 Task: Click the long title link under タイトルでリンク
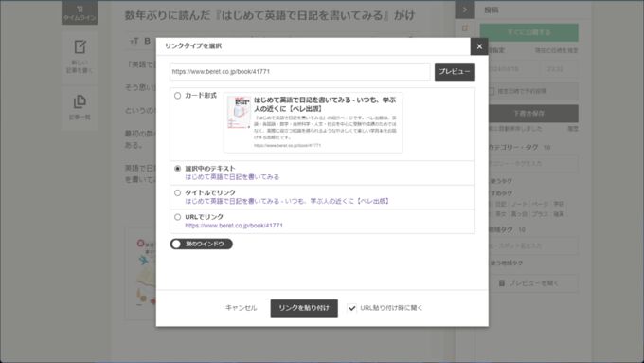pos(287,201)
